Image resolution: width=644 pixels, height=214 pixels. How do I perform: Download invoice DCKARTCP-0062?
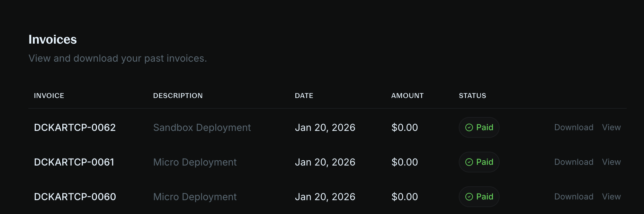click(x=574, y=127)
